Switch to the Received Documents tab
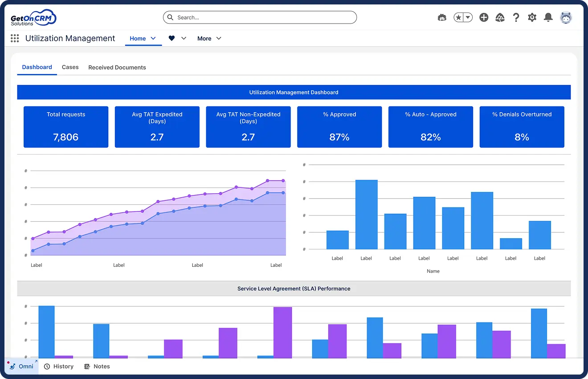Image resolution: width=588 pixels, height=379 pixels. (x=117, y=68)
